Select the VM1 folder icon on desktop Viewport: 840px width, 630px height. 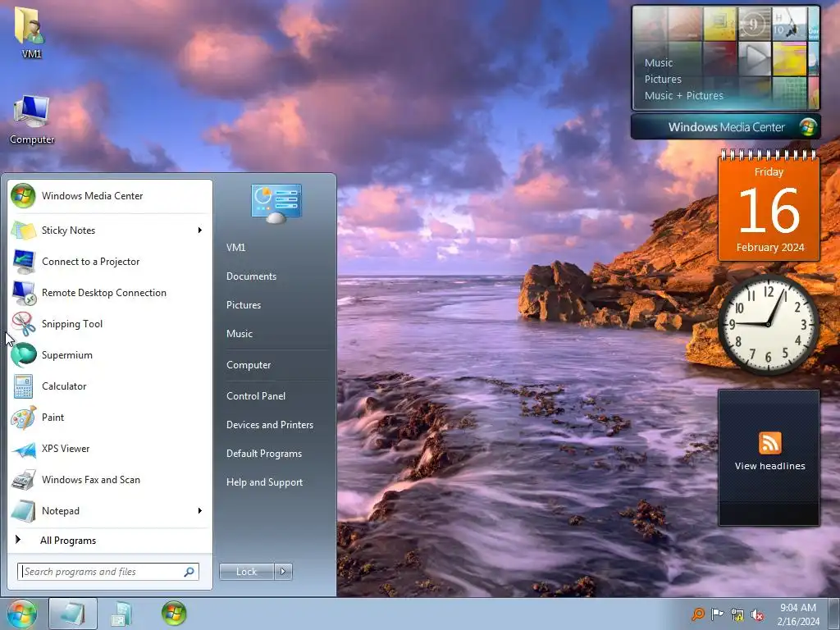click(x=31, y=32)
